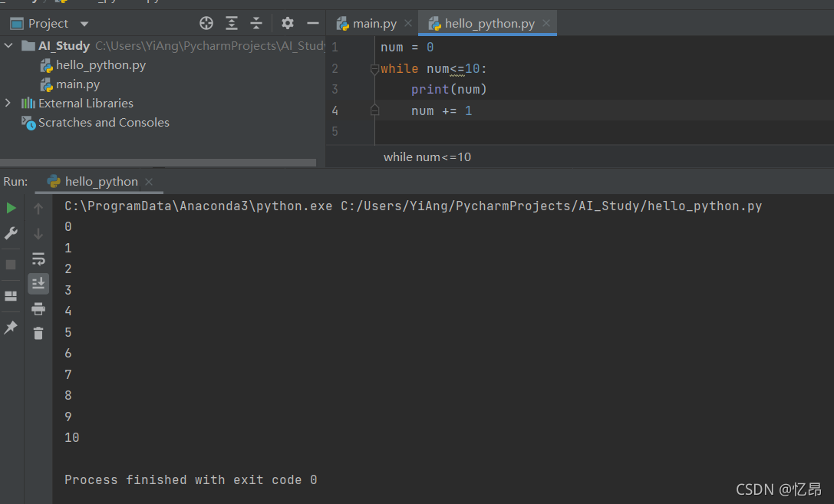Click on the 'print(num)' code line
Image resolution: width=834 pixels, height=504 pixels.
pos(449,89)
